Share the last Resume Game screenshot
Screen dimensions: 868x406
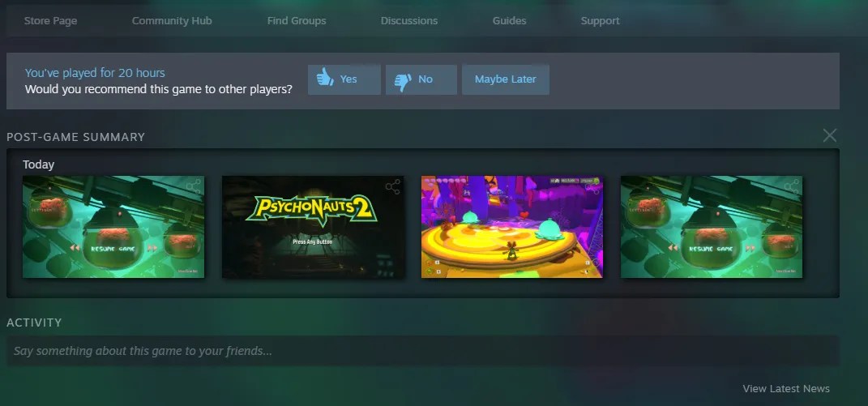[x=791, y=186]
